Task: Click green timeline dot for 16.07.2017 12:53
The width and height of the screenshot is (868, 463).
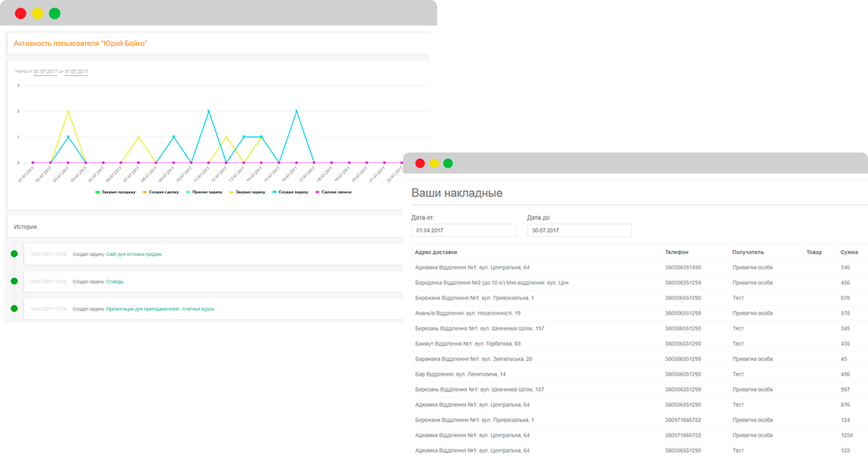Action: pyautogui.click(x=13, y=254)
